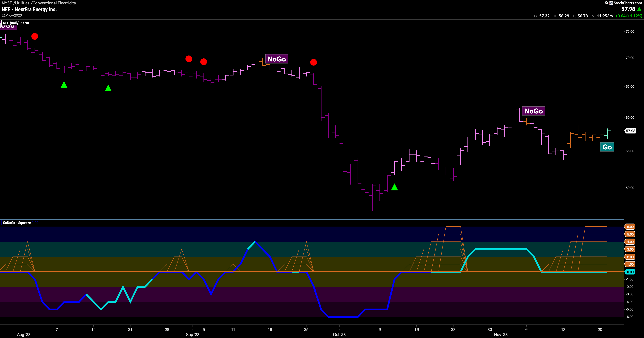This screenshot has height=338, width=644.
Task: Click the orange 3.00 squeeze level tag
Action: tap(630, 249)
